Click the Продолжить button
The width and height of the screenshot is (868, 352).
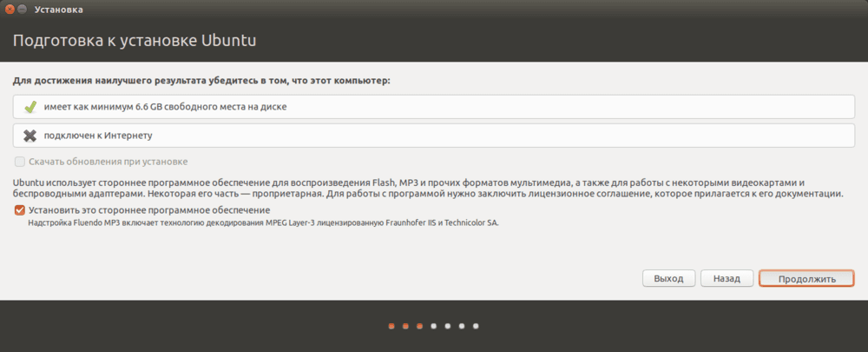[806, 278]
